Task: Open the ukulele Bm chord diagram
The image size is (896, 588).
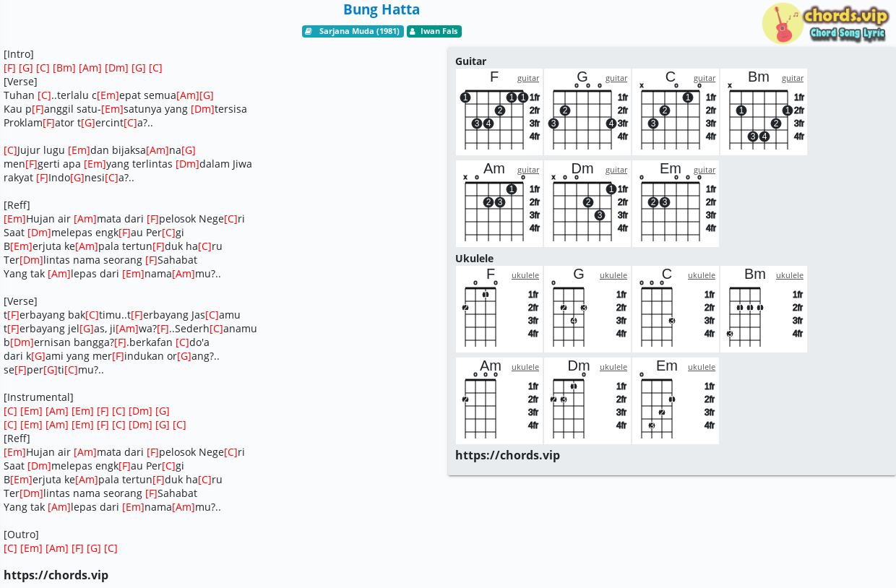Action: pos(764,309)
